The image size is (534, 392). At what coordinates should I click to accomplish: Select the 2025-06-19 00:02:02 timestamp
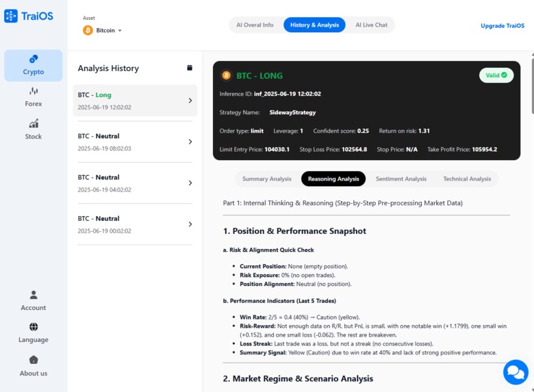tap(104, 231)
